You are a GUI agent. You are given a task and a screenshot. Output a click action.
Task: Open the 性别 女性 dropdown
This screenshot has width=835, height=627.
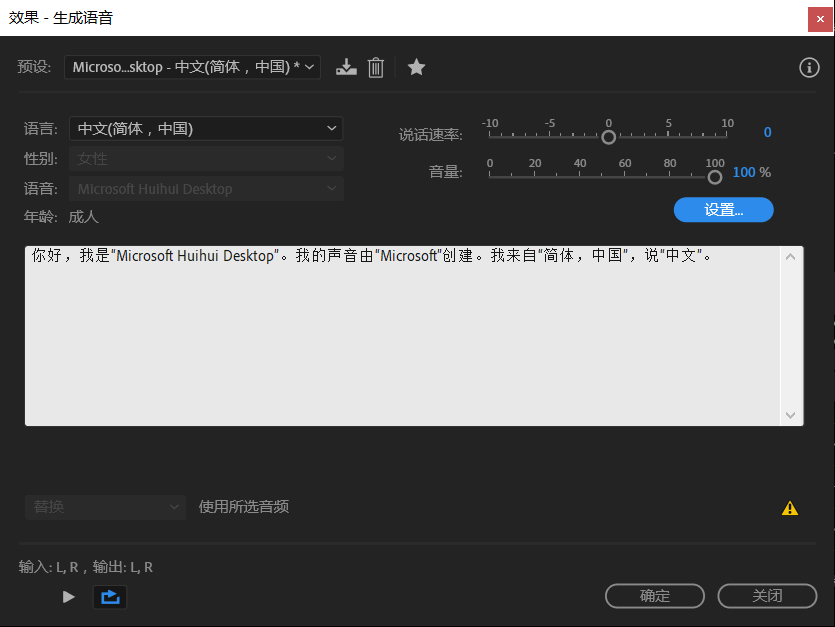tap(206, 159)
